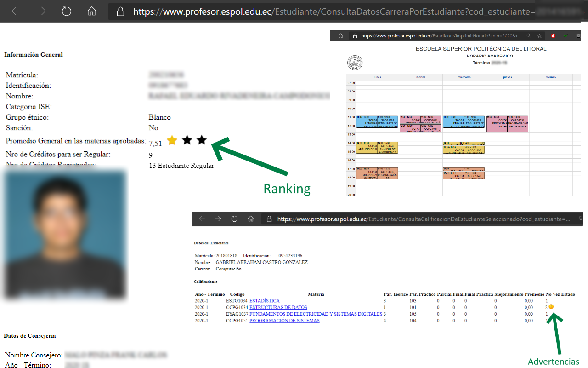Click the lock icon in the grades window
The height and width of the screenshot is (368, 588).
(x=269, y=219)
